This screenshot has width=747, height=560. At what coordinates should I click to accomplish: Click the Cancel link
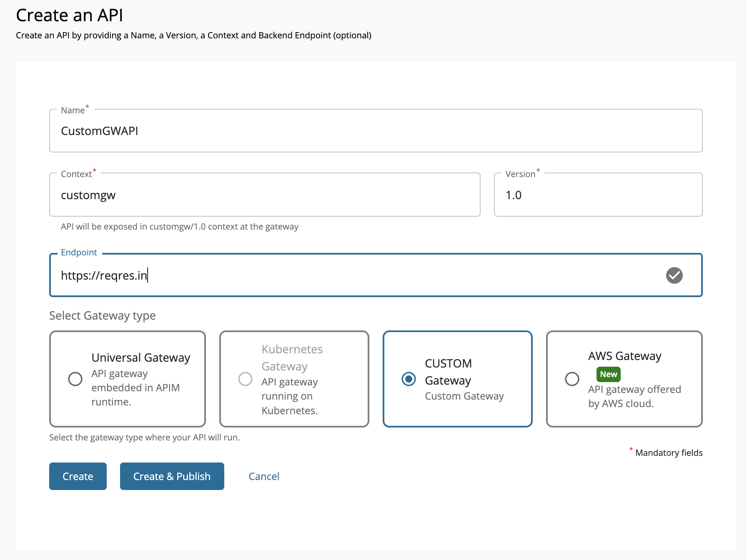(264, 476)
